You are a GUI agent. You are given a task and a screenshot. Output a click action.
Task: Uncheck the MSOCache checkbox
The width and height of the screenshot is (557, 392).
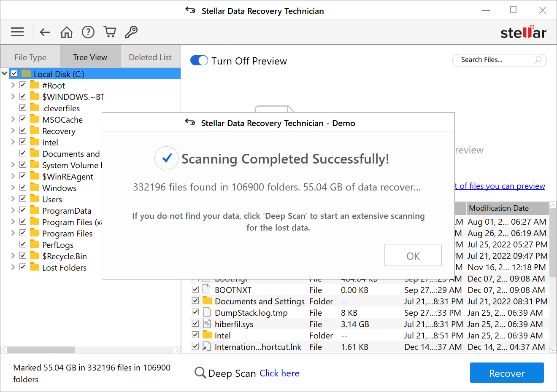pos(23,119)
